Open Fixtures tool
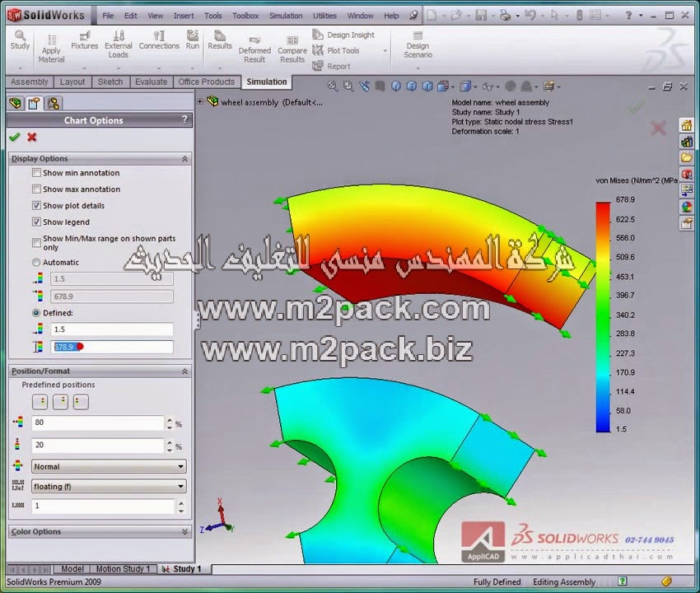 [x=84, y=40]
